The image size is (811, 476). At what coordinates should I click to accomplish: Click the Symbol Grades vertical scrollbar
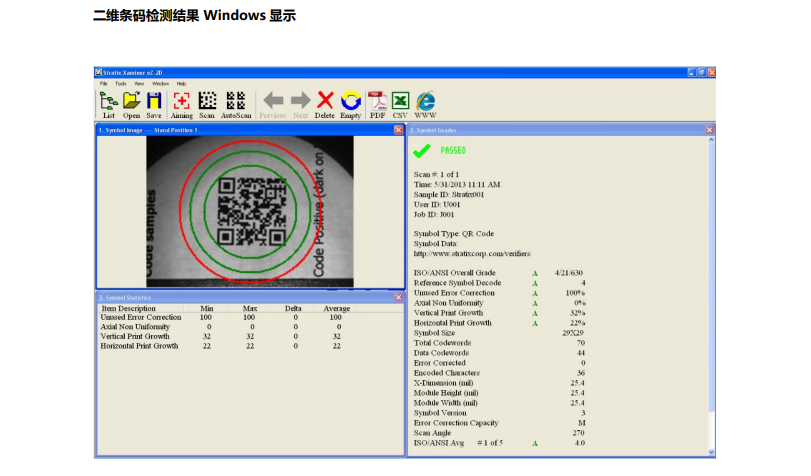point(711,296)
